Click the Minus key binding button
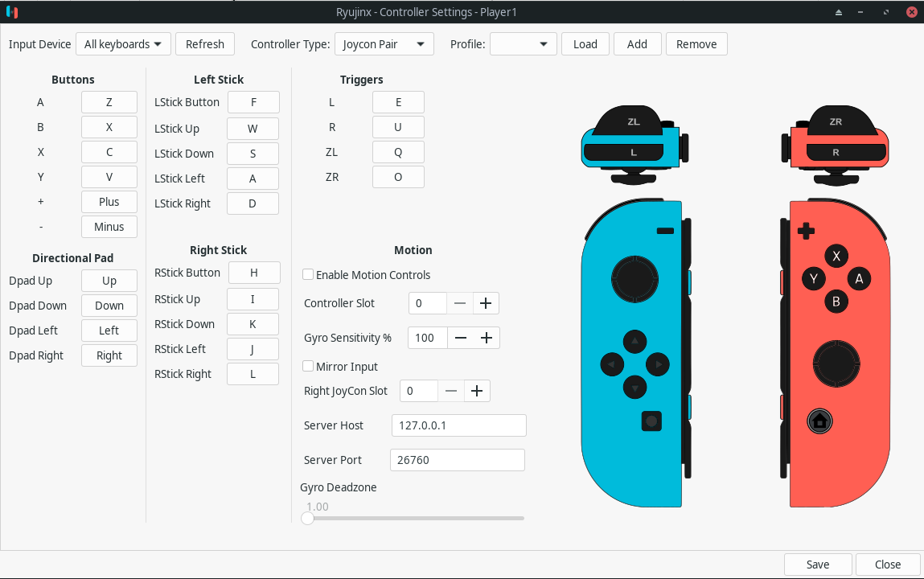The height and width of the screenshot is (579, 924). pos(109,227)
